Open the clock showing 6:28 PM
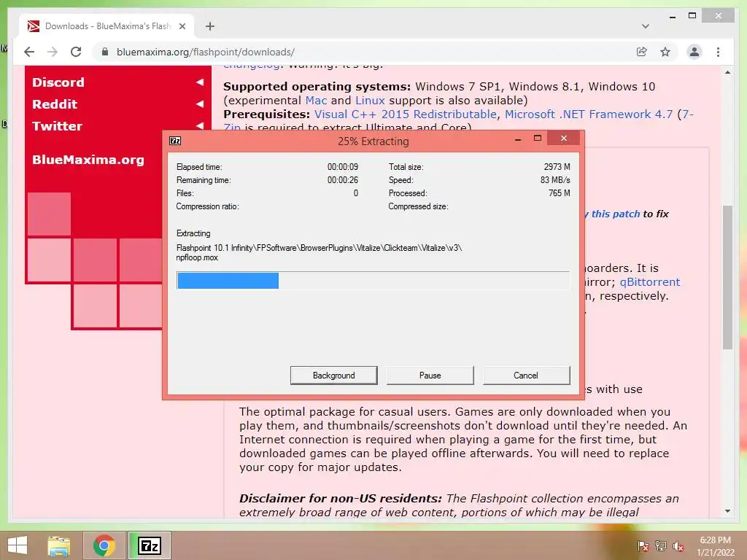The image size is (747, 560). [x=715, y=546]
